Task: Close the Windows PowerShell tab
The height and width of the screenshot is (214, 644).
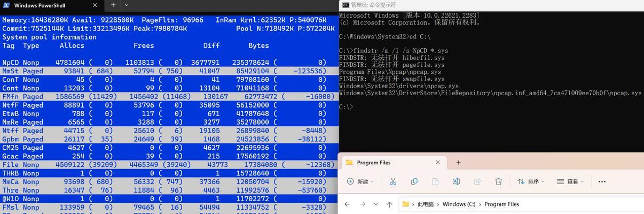Action: click(95, 5)
